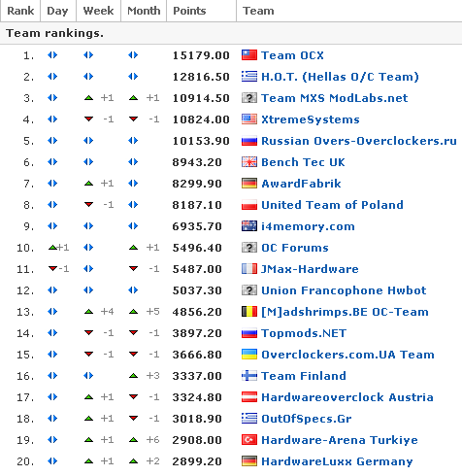
Task: Sort by the Day column header
Action: pos(58,11)
